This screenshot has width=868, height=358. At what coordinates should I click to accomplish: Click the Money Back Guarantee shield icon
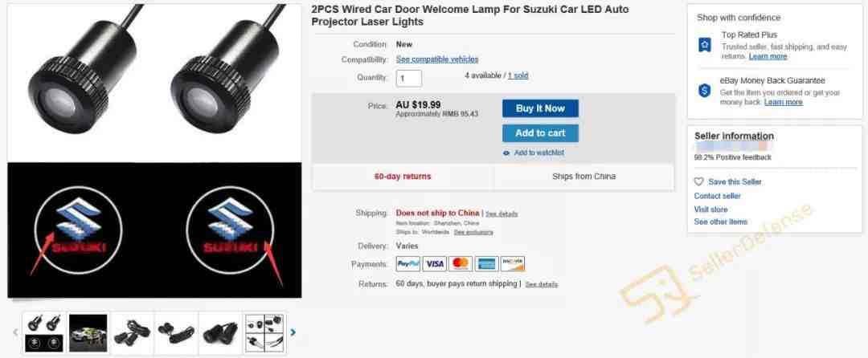705,91
